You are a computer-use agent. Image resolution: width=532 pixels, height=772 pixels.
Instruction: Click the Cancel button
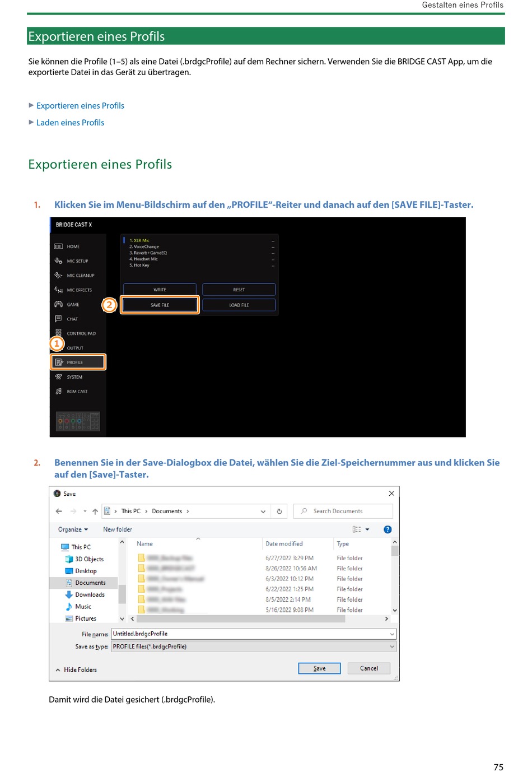point(368,668)
